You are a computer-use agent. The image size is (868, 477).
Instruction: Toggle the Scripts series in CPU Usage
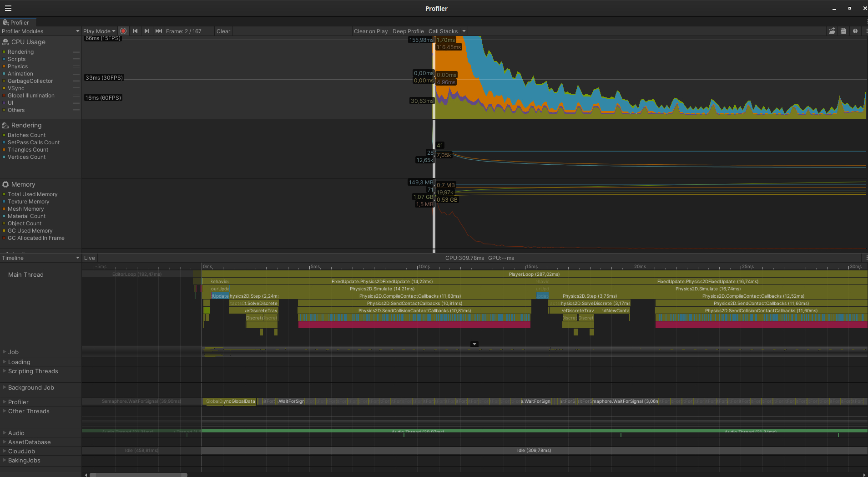(16, 59)
